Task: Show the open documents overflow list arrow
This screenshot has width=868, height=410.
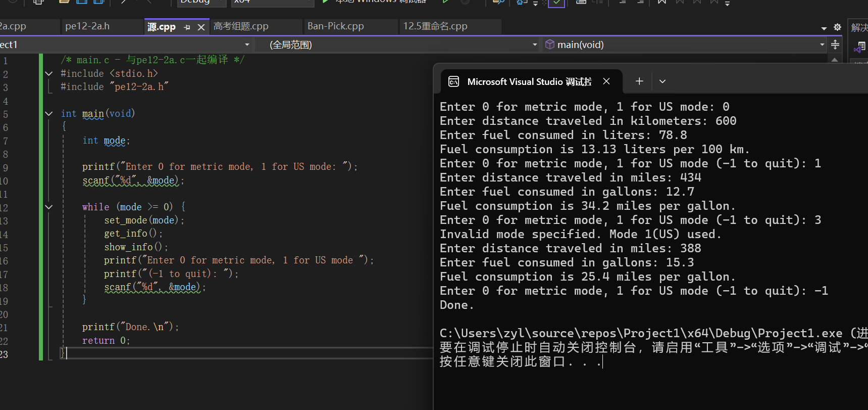Action: point(824,28)
